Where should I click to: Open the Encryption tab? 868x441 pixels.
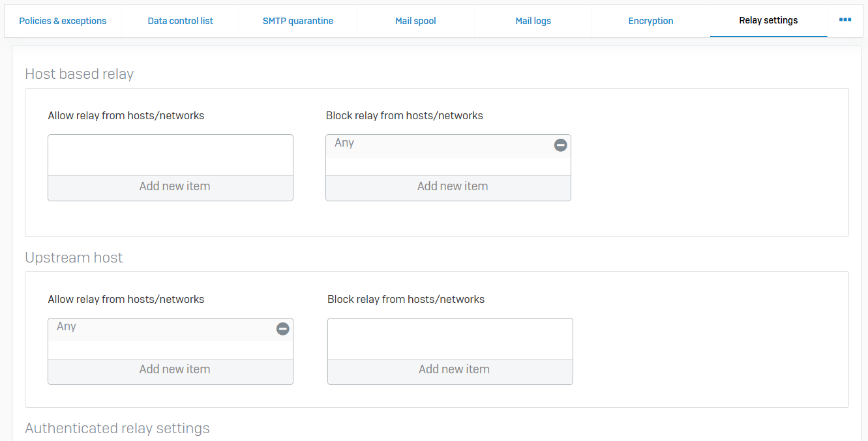(650, 21)
